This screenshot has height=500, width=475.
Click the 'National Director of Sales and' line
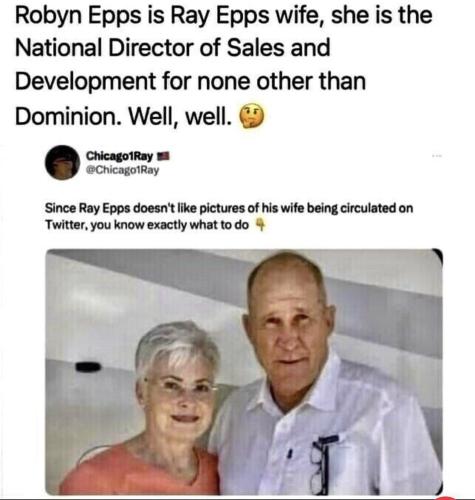coord(173,48)
